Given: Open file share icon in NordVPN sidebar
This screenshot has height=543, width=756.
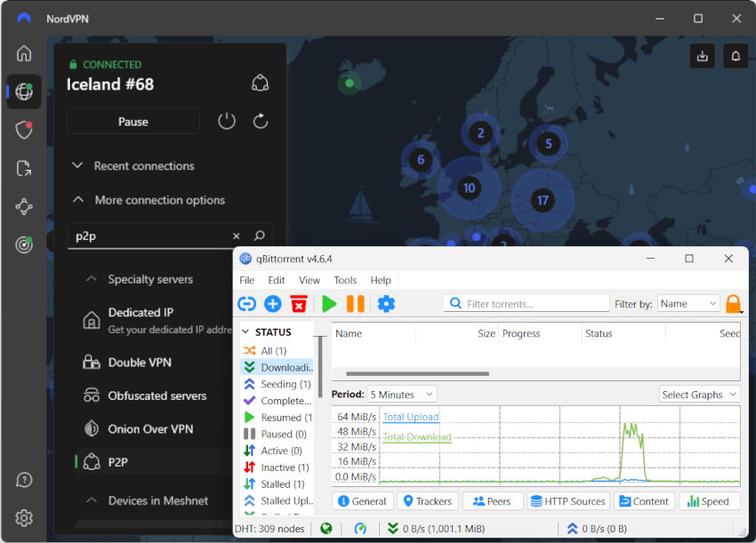Looking at the screenshot, I should click(x=24, y=168).
